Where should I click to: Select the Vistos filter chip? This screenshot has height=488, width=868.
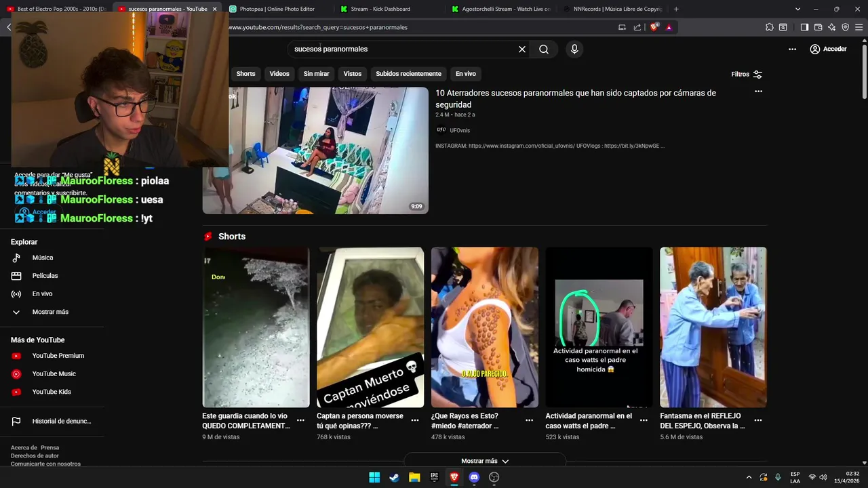coord(353,74)
